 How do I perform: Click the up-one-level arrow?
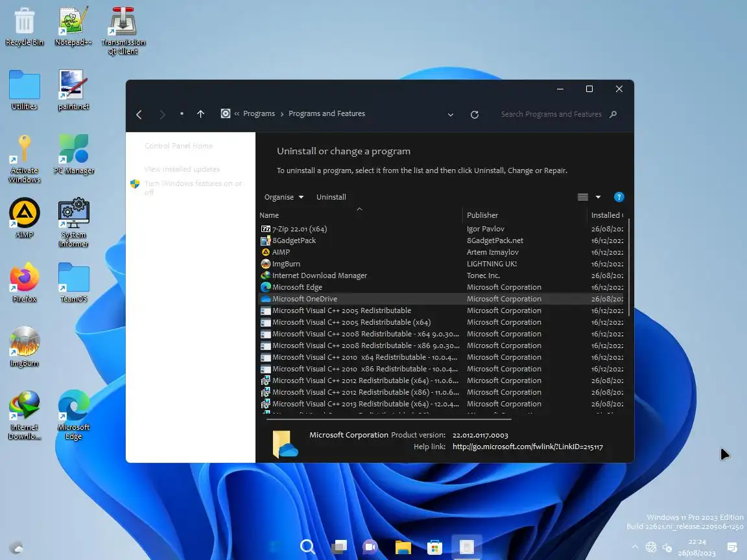(x=200, y=114)
